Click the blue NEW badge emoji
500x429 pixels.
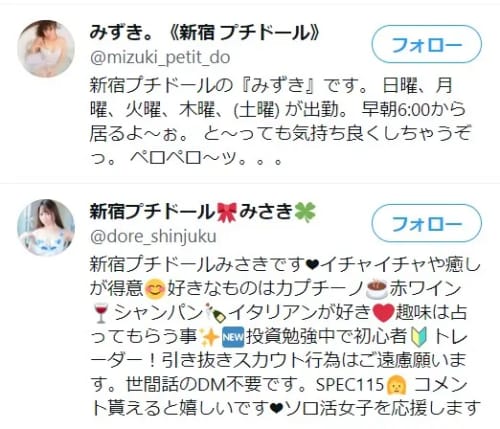233,338
